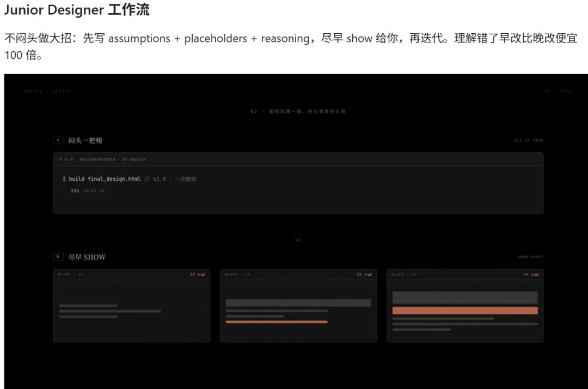Screen dimensions: 588x389
Task: Click the 'ALL AT ONCE' label
Action: point(529,141)
